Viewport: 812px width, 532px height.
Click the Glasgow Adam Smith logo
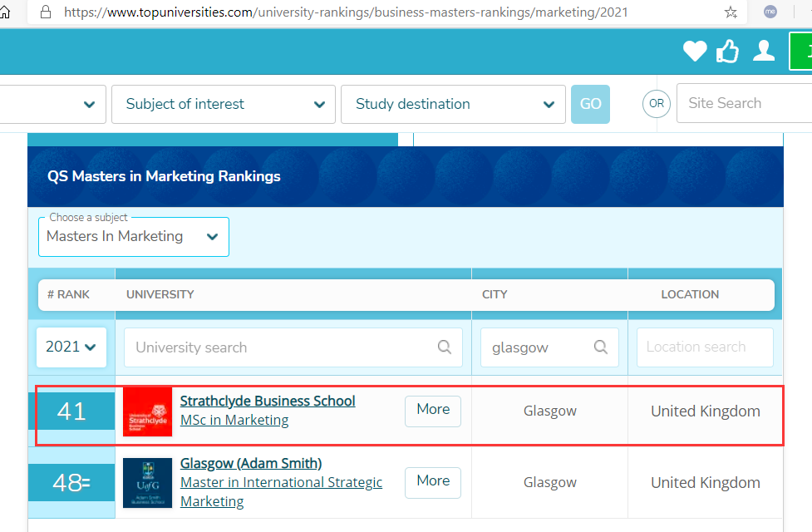click(148, 483)
